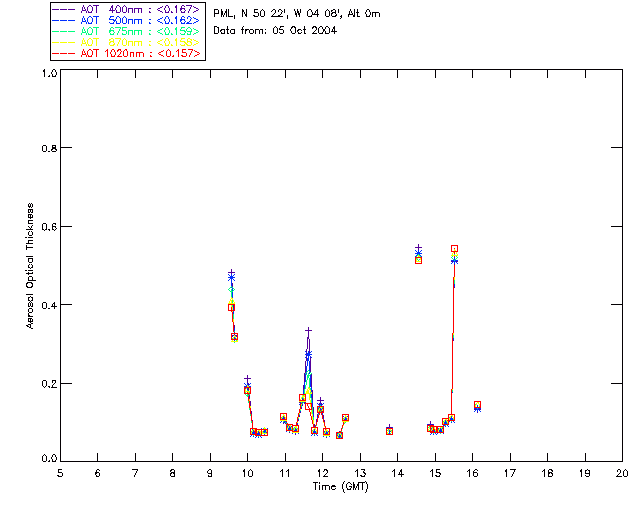Select the AOT 500nm legend entry
The image size is (640, 512).
coord(138,20)
